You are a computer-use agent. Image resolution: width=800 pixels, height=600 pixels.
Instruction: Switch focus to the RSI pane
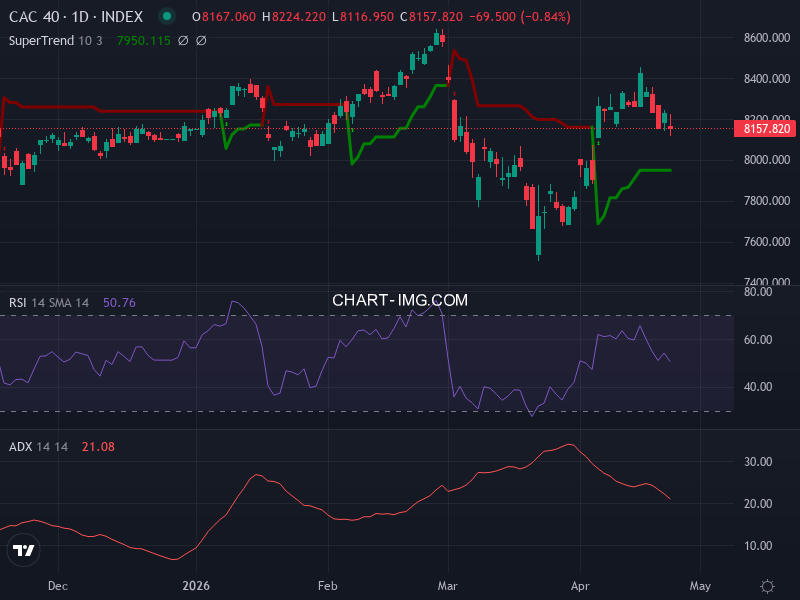pos(400,360)
